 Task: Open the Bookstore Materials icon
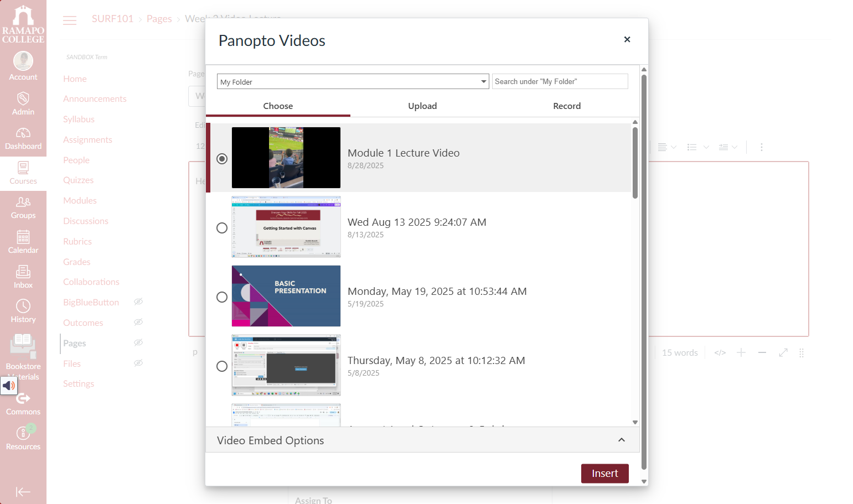pos(23,346)
